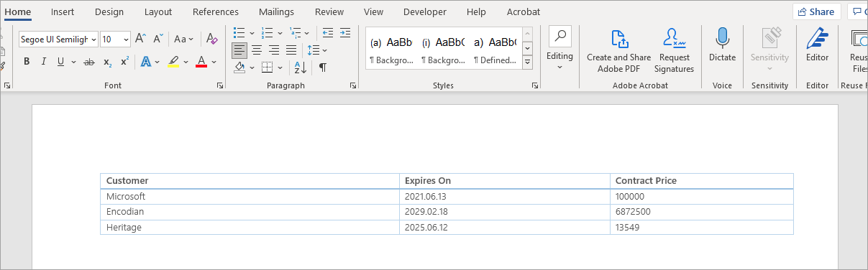Apply yellow text highlight color
Screen dimensions: 868x270
pos(173,62)
